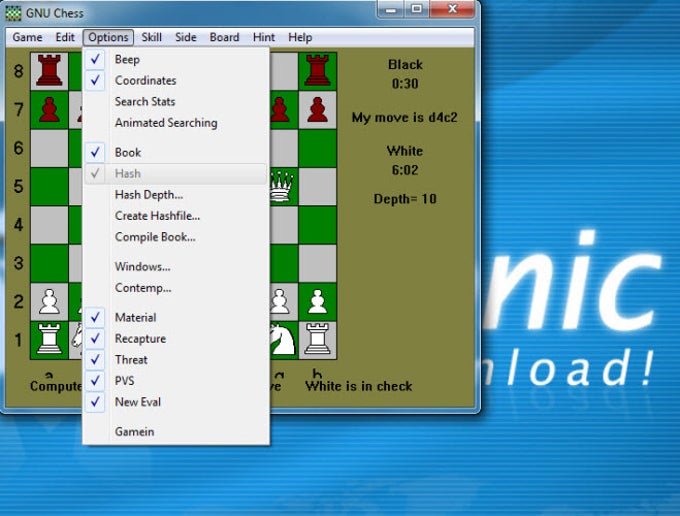Toggle the Material option
The width and height of the screenshot is (680, 516).
click(176, 318)
